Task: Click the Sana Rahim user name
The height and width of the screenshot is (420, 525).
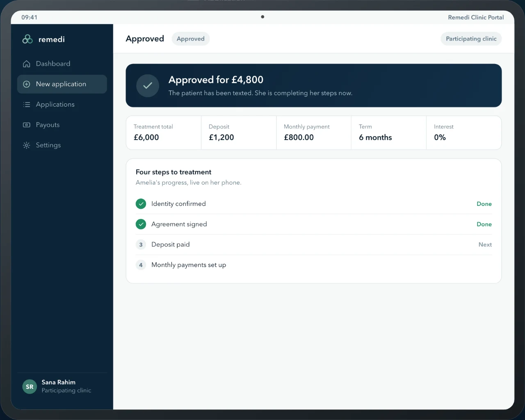Action: click(59, 382)
